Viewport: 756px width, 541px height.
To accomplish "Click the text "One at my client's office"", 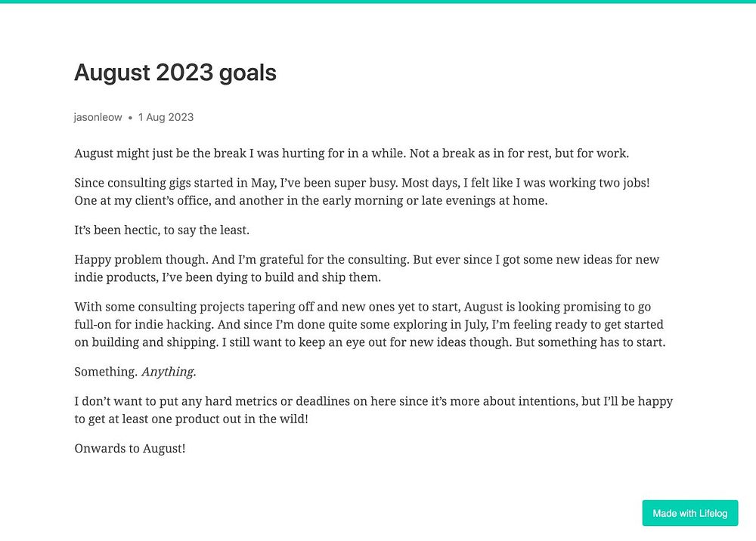I will 142,201.
